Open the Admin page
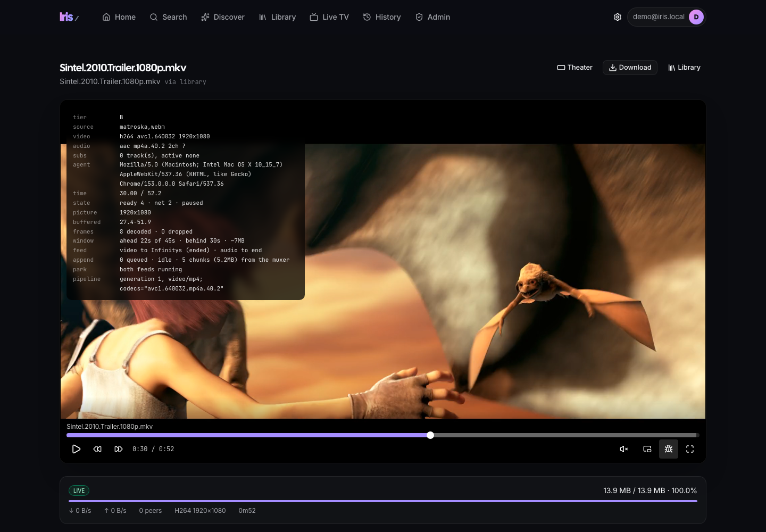 [x=432, y=17]
